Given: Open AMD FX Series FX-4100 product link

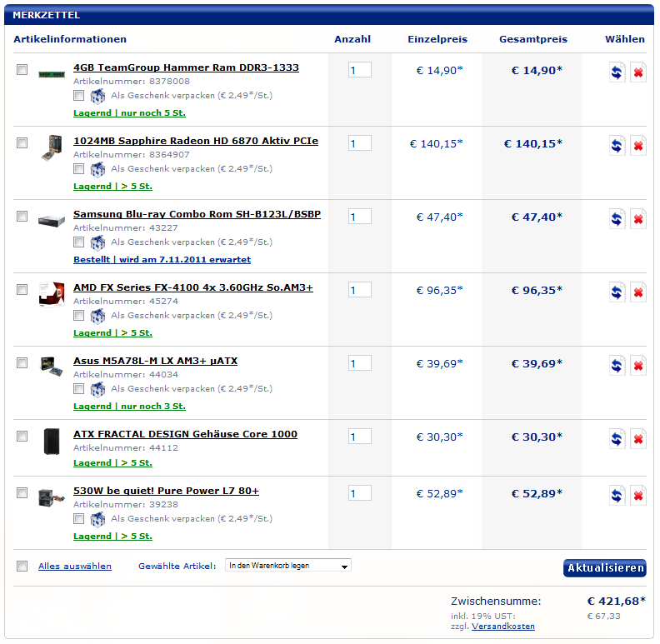Looking at the screenshot, I should click(193, 287).
